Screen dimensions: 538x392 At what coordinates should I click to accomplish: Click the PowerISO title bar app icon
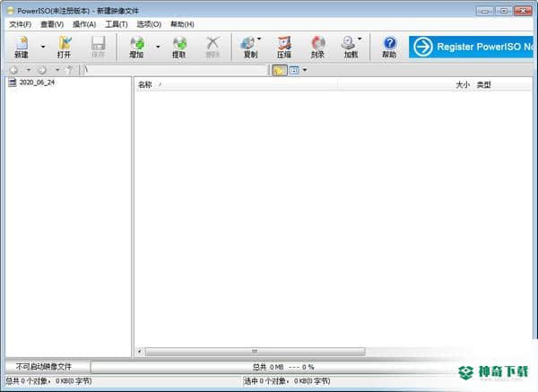click(x=11, y=11)
